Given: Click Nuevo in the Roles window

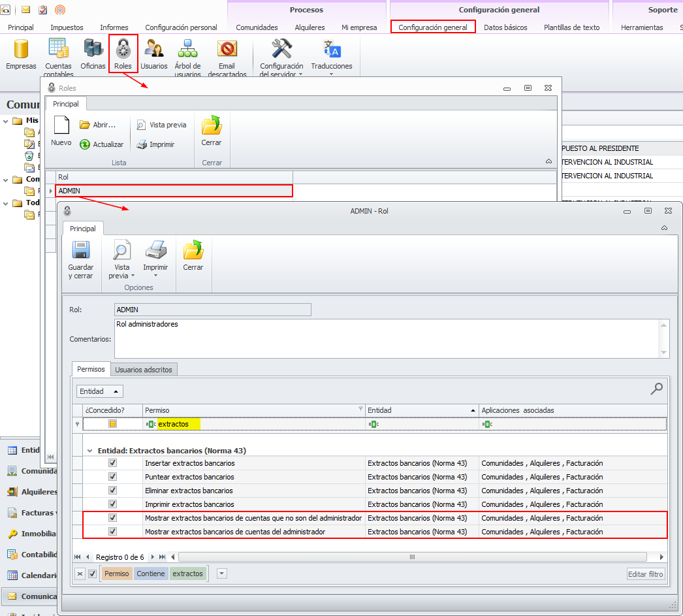Looking at the screenshot, I should [x=61, y=127].
